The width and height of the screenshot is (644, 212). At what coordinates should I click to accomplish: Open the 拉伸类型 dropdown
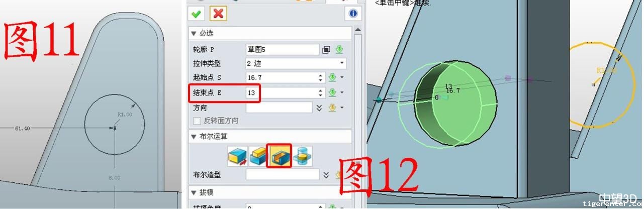(296, 63)
